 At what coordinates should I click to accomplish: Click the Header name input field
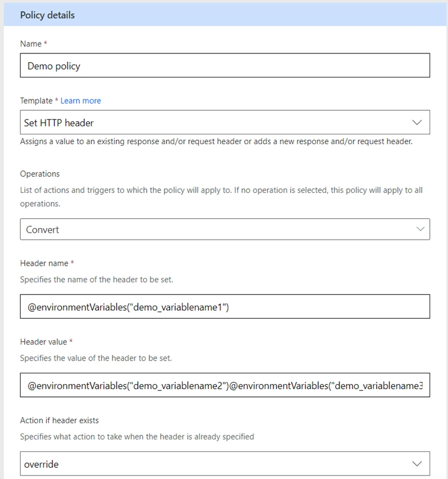click(x=224, y=306)
